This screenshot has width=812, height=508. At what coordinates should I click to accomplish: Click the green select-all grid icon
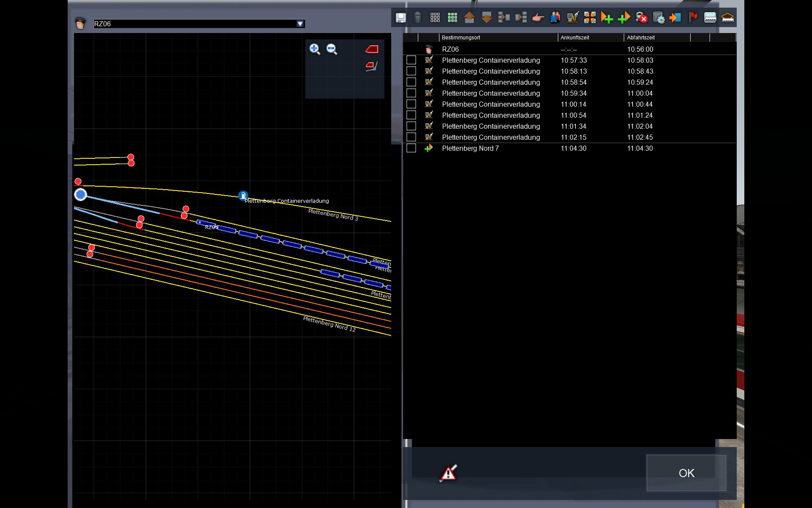[x=452, y=18]
